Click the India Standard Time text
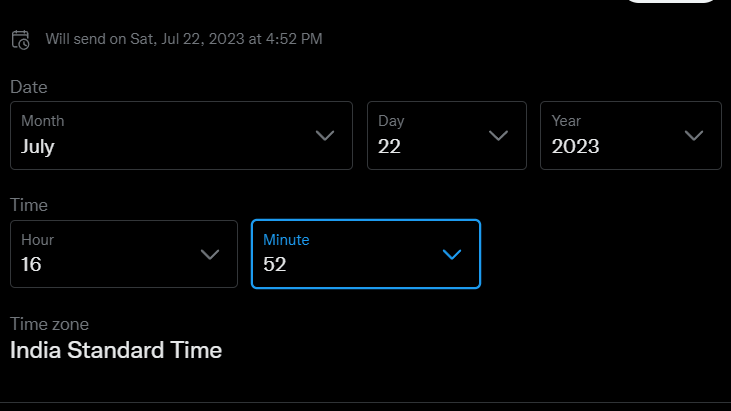This screenshot has width=731, height=411. [x=116, y=350]
